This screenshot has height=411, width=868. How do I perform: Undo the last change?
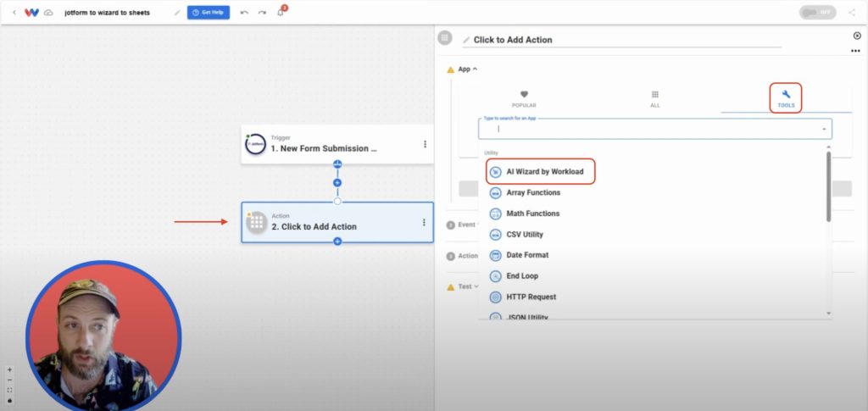[244, 12]
